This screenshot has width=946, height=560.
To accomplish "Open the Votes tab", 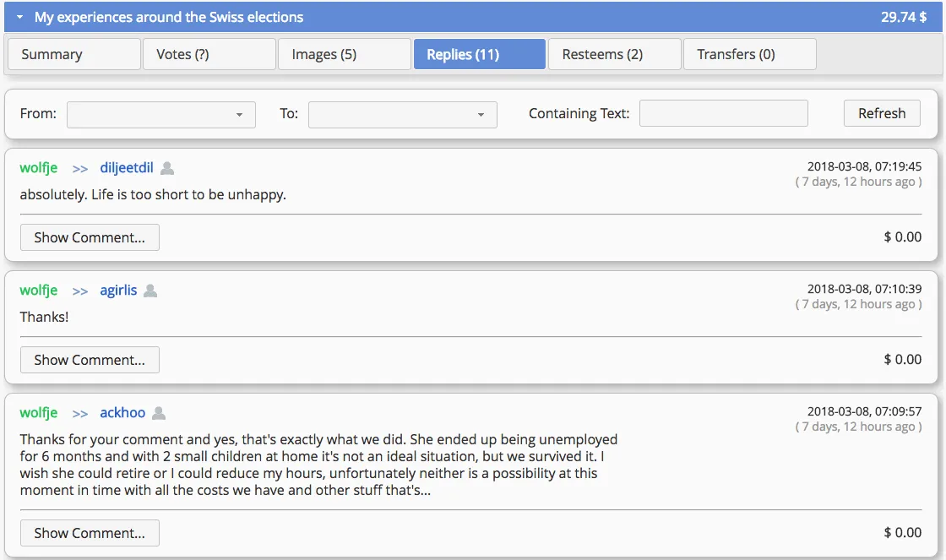I will point(209,54).
